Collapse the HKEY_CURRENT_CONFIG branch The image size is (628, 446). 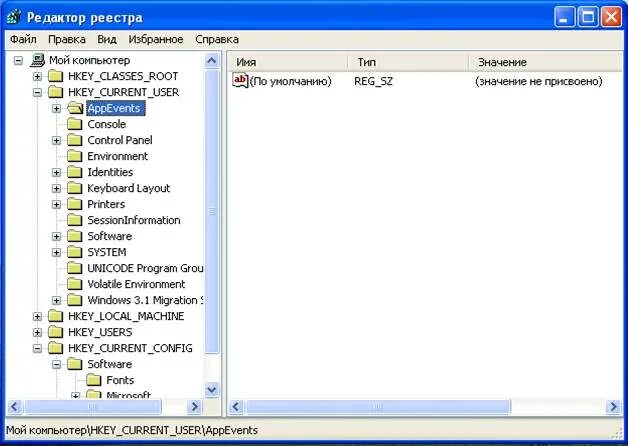(x=37, y=348)
